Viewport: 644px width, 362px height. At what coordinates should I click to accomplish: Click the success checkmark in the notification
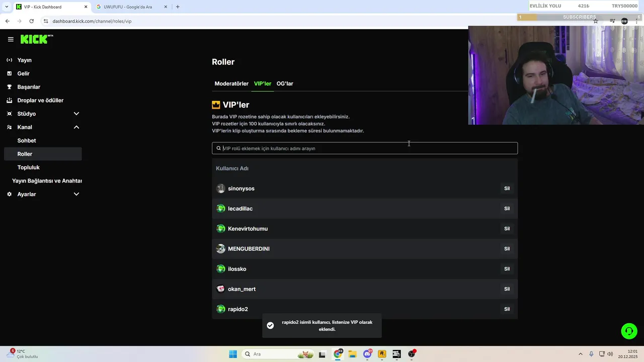click(270, 325)
